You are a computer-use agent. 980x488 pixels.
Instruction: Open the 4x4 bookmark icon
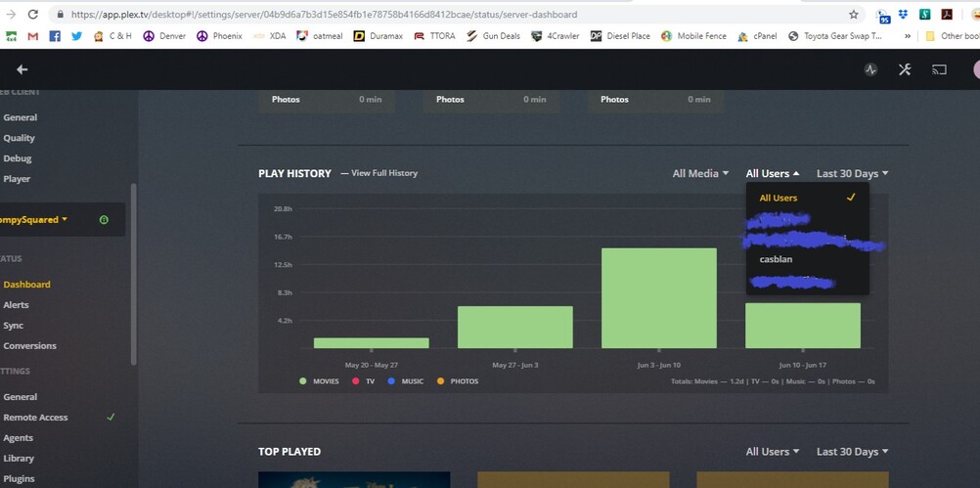pyautogui.click(x=12, y=36)
